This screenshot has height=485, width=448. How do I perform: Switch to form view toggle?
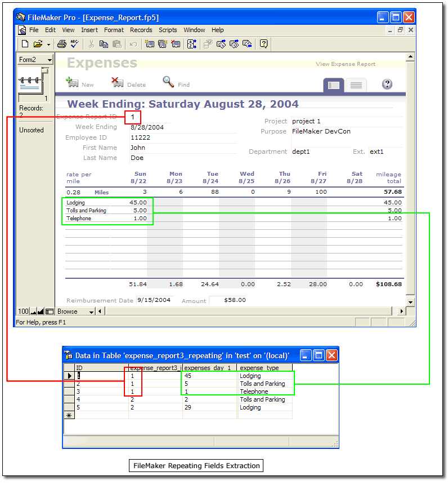coord(333,85)
